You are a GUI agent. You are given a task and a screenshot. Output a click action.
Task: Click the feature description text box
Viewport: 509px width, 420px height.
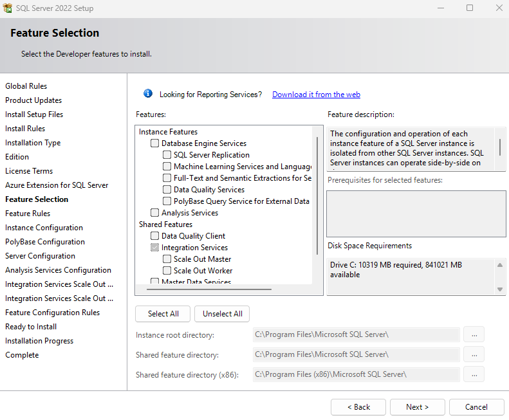point(411,149)
